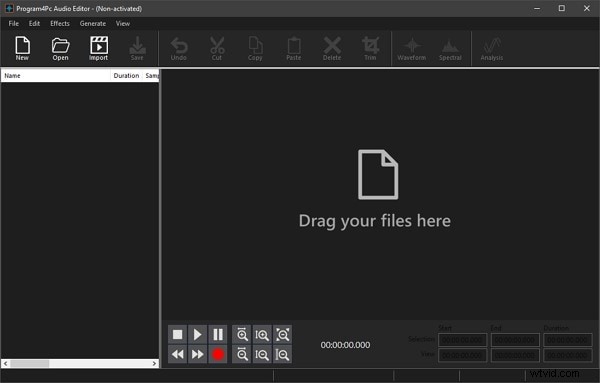Click the Trim crop icon
The width and height of the screenshot is (600, 383).
click(370, 48)
